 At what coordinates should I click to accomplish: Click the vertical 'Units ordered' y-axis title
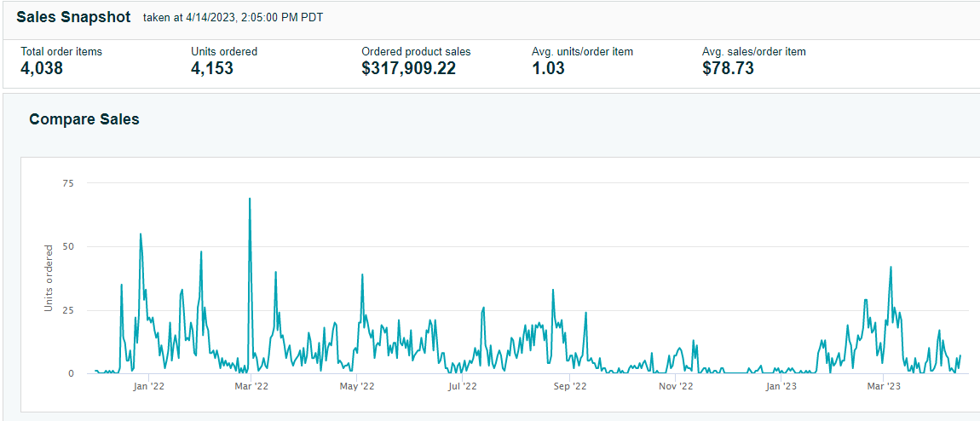48,279
